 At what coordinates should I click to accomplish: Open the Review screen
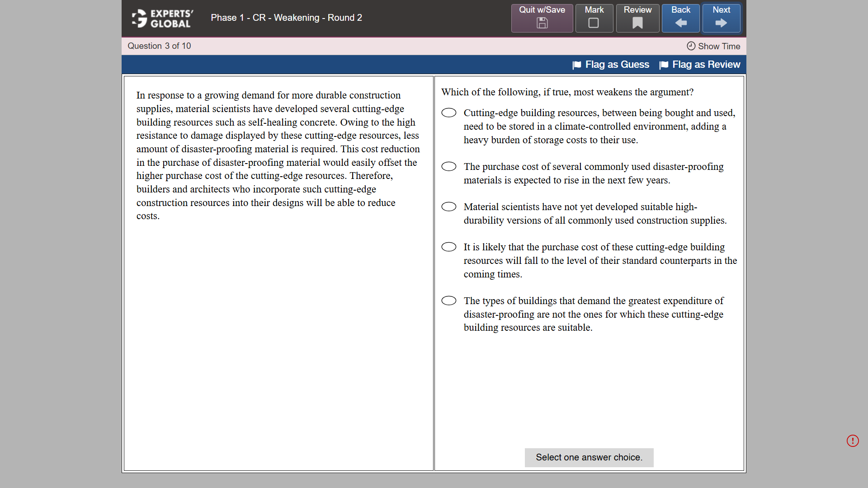pyautogui.click(x=637, y=18)
